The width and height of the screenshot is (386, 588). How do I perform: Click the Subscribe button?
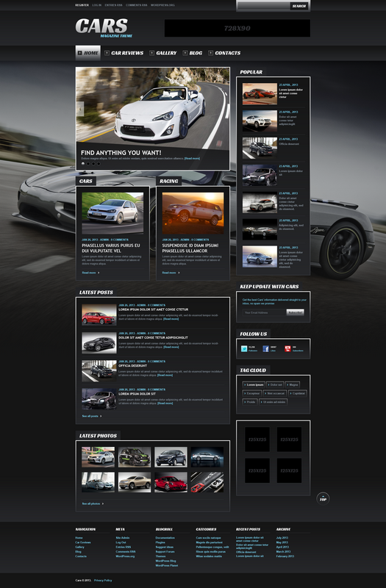(296, 312)
